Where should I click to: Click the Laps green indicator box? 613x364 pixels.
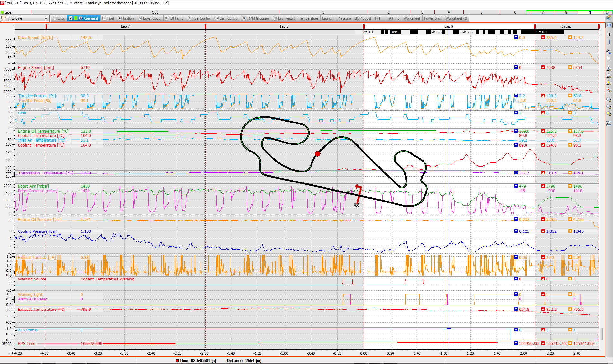[2, 12]
